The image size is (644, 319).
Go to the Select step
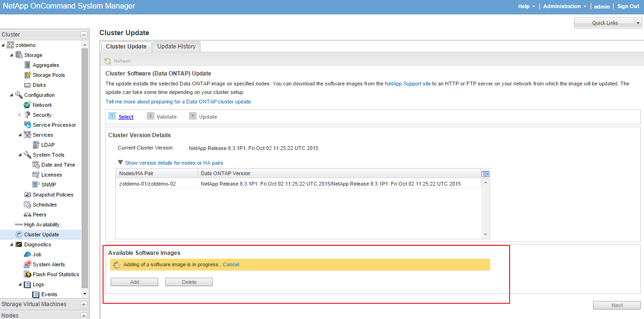pos(126,117)
